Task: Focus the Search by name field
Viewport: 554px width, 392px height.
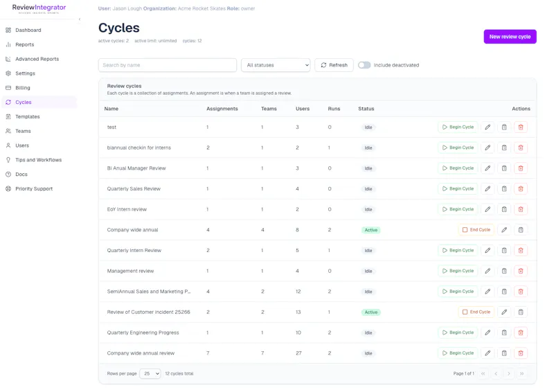Action: coord(168,65)
